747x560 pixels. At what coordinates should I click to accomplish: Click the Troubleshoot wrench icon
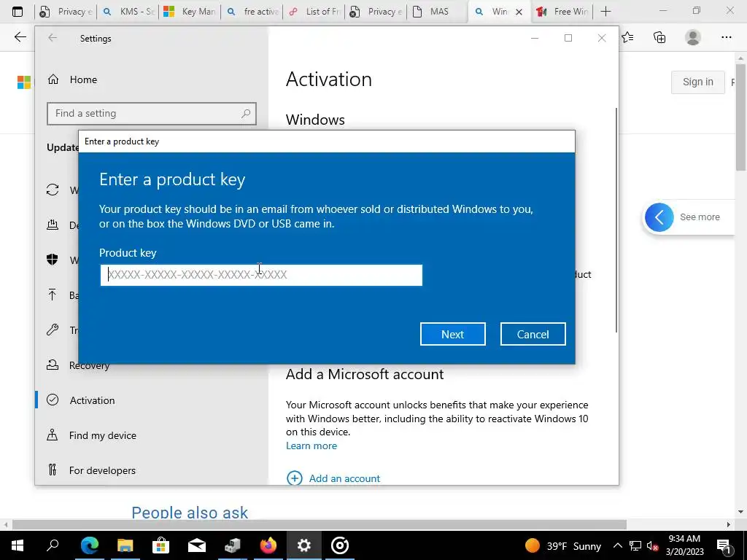tap(53, 330)
